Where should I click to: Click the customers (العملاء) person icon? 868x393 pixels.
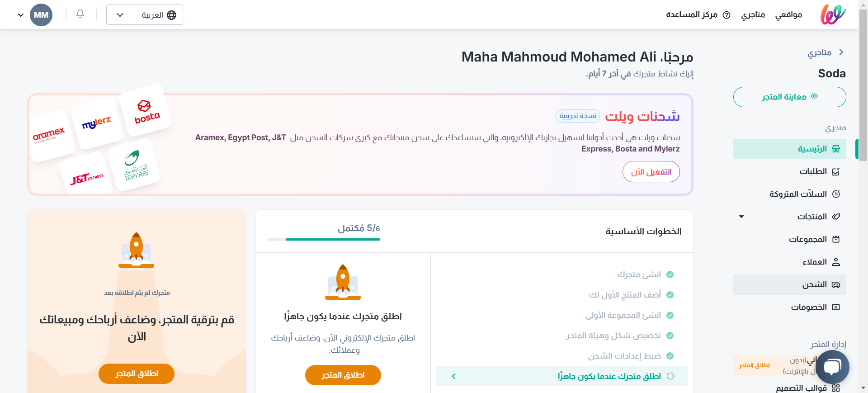[836, 262]
